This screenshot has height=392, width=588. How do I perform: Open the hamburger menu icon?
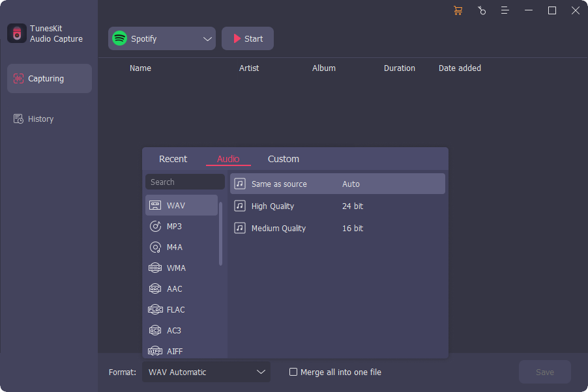coord(505,10)
